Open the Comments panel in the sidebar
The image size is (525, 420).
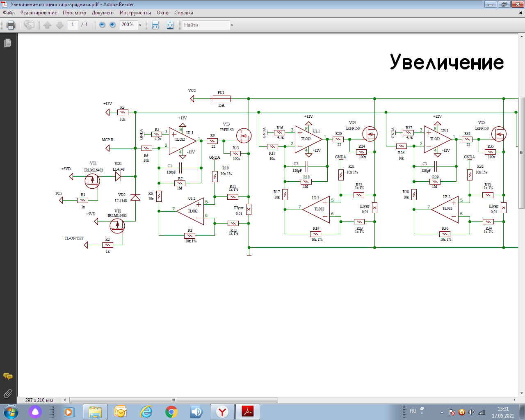pos(8,376)
